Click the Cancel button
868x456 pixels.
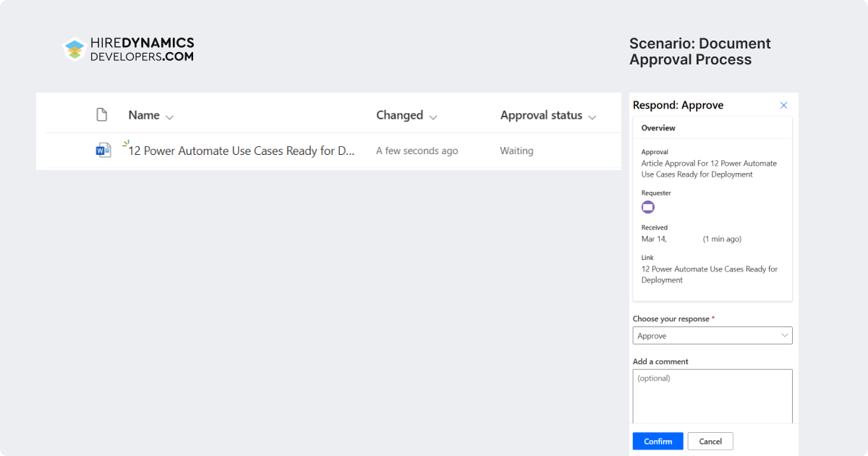(710, 441)
